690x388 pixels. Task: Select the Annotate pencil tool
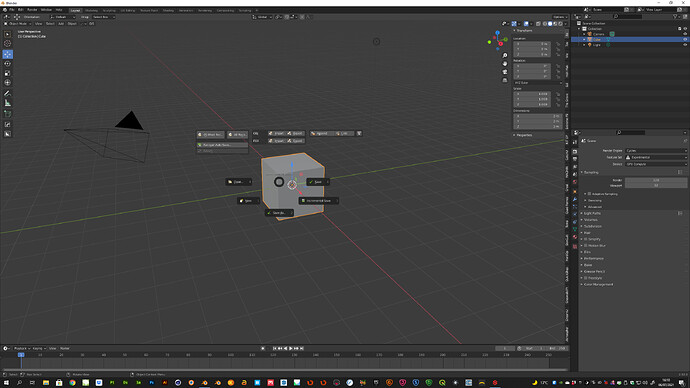(x=7, y=93)
